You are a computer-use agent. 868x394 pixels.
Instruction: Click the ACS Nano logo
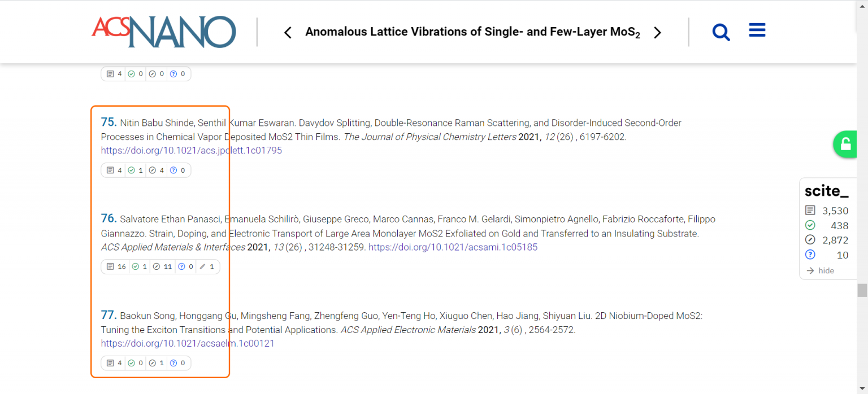pos(164,32)
